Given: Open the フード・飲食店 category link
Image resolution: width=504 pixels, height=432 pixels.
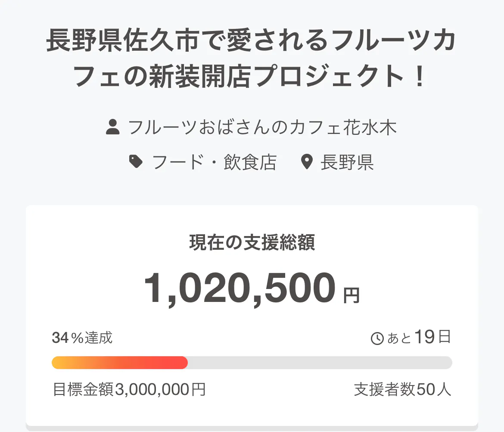Looking at the screenshot, I should pyautogui.click(x=214, y=162).
